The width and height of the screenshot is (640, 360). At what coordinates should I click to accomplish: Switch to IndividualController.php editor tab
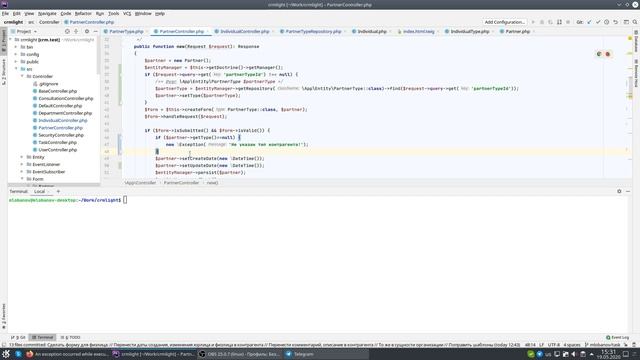pyautogui.click(x=244, y=31)
